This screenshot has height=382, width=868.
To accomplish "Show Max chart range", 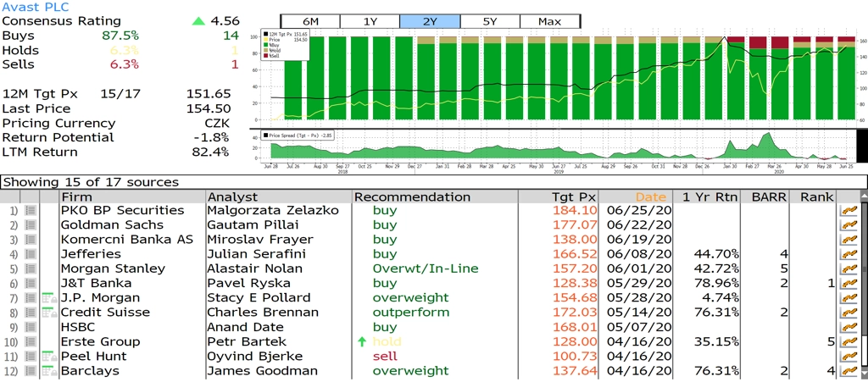I will [549, 21].
